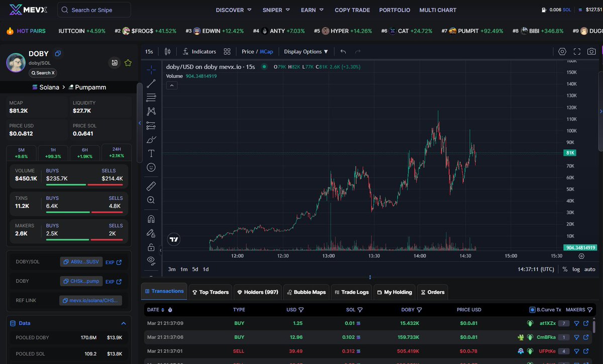Open the Orders tab
This screenshot has width=603, height=364.
pos(432,292)
